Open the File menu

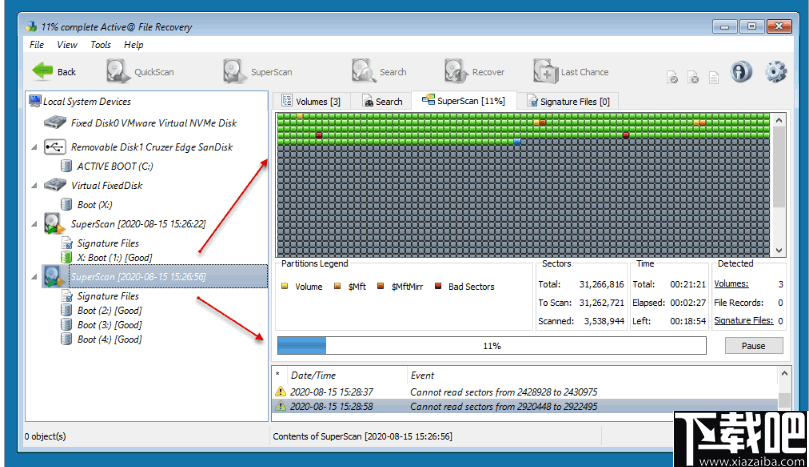[37, 45]
